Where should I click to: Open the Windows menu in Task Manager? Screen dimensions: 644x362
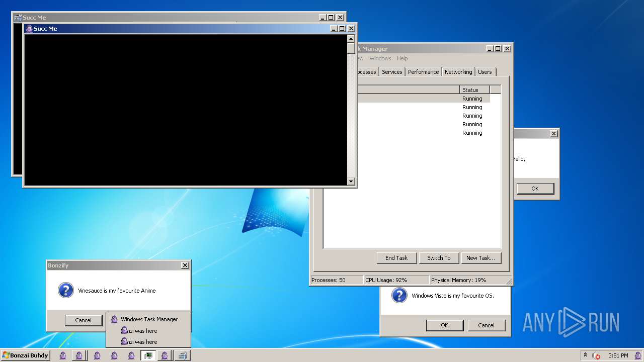coord(380,58)
